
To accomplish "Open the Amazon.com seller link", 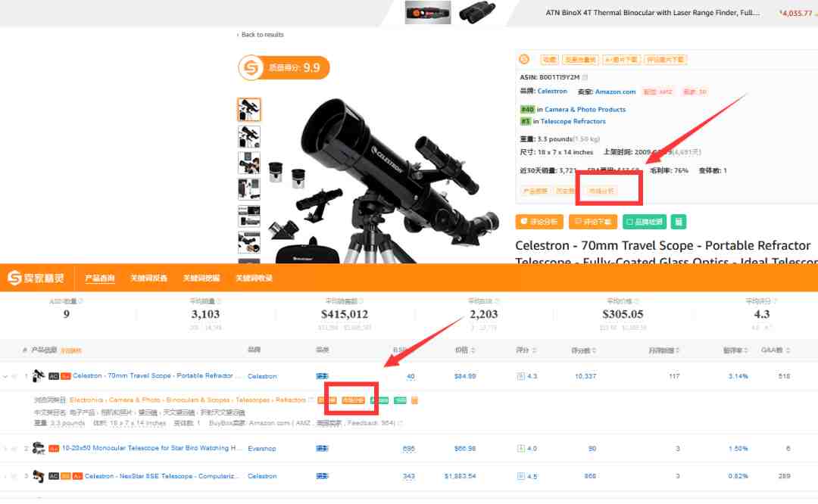I will pyautogui.click(x=615, y=92).
